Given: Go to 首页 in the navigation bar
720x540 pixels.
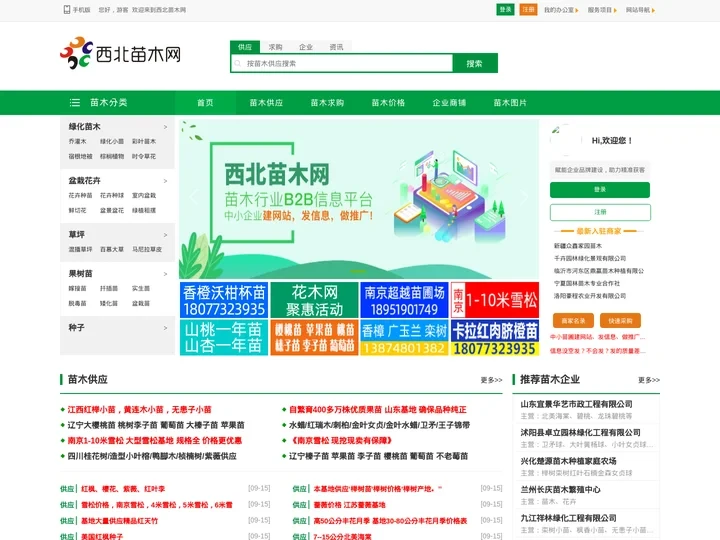Looking at the screenshot, I should click(x=205, y=102).
